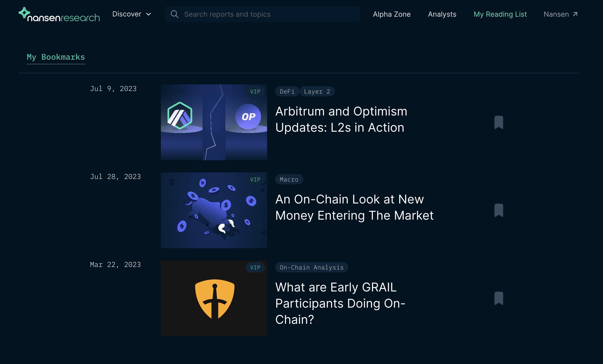Screen dimensions: 603x364
Task: Click the Nansen Research logo
Action: (x=59, y=15)
